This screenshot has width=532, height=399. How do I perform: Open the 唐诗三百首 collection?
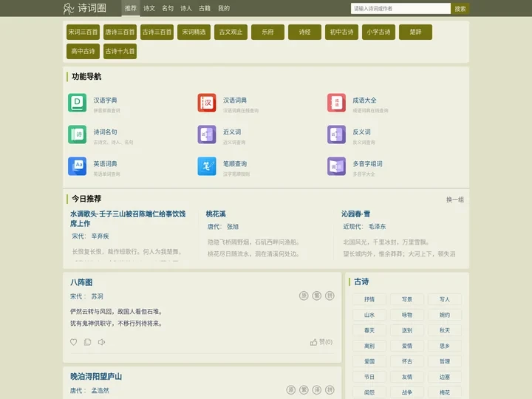click(x=120, y=32)
